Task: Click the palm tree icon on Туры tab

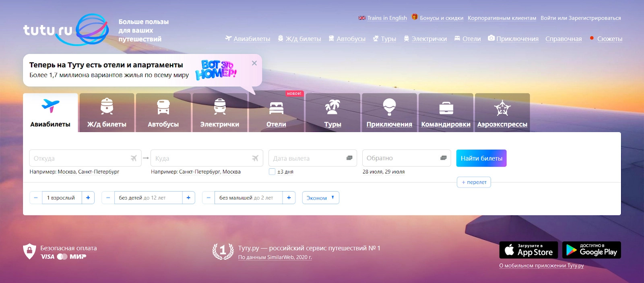Action: pos(332,107)
